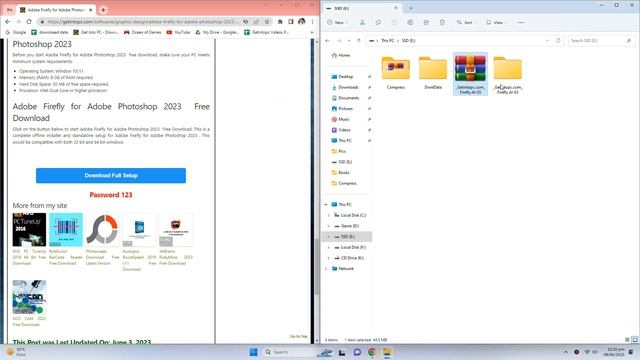The image size is (640, 360).
Task: Click the Cut icon in File Explorer toolbar
Action: point(362,22)
